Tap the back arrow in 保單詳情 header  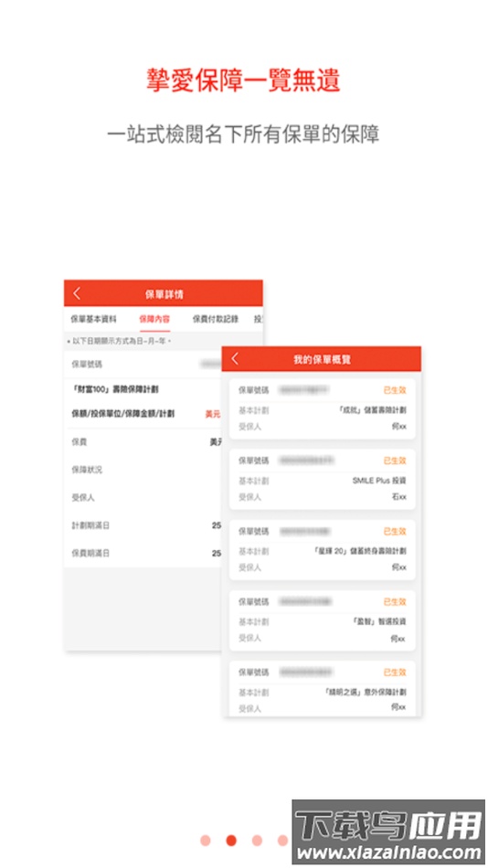tap(77, 294)
